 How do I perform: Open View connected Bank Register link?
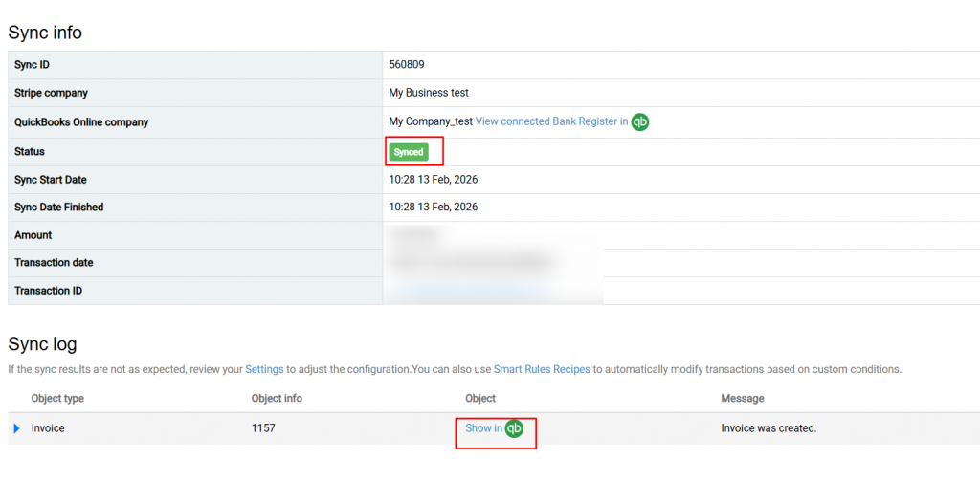(x=552, y=121)
